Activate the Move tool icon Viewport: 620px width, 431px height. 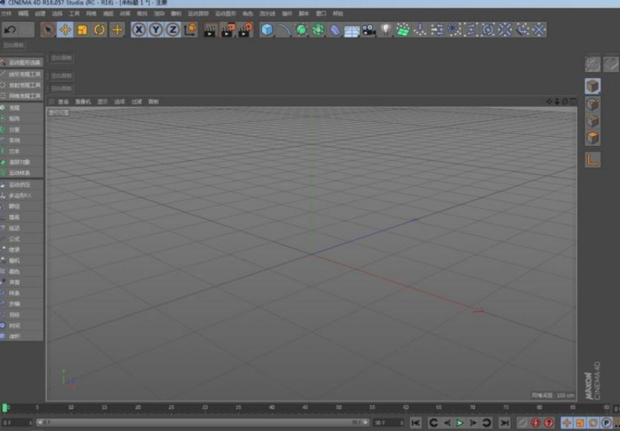pos(65,30)
